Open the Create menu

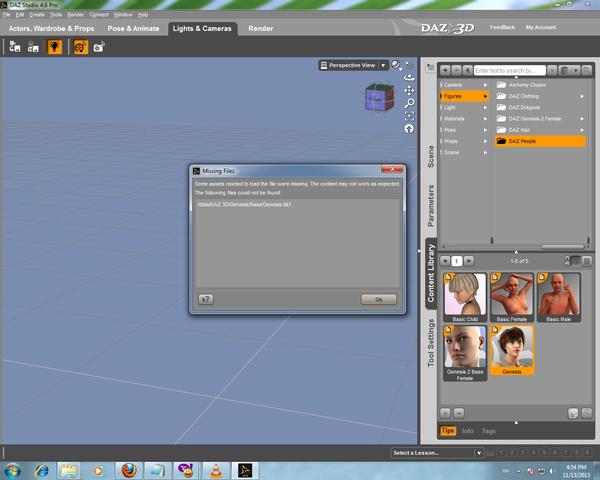point(37,15)
